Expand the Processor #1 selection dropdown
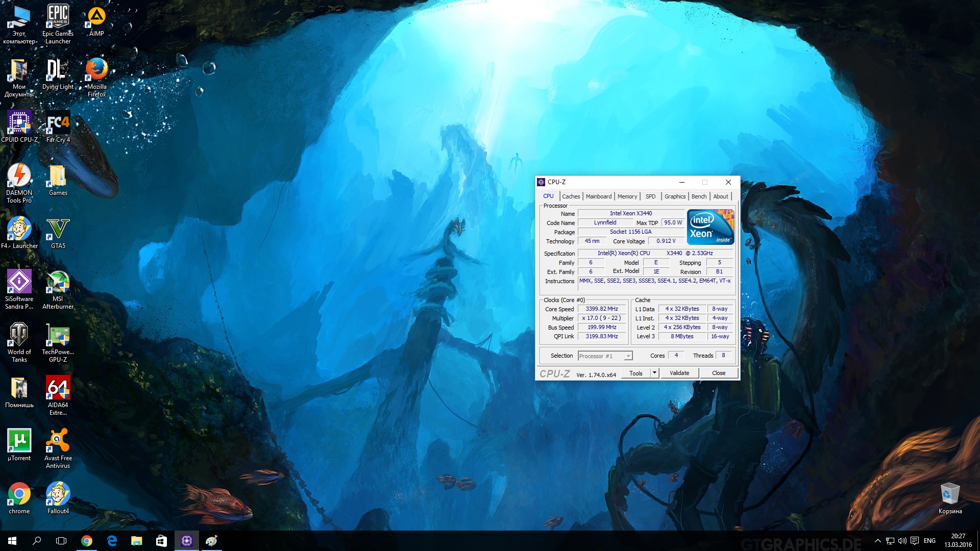 click(628, 356)
